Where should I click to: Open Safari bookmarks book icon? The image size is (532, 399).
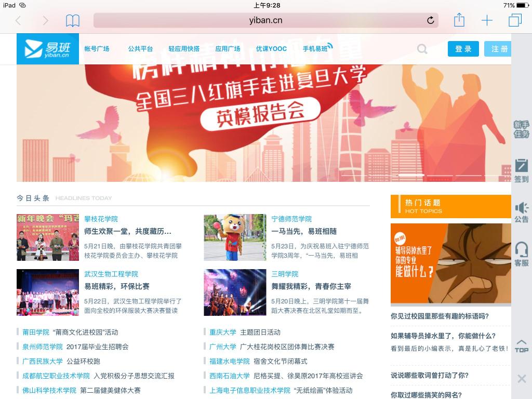73,20
